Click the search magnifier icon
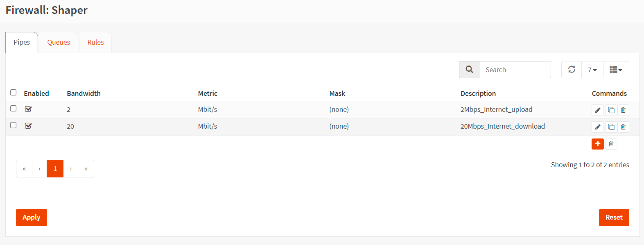The height and width of the screenshot is (245, 644). (x=469, y=70)
